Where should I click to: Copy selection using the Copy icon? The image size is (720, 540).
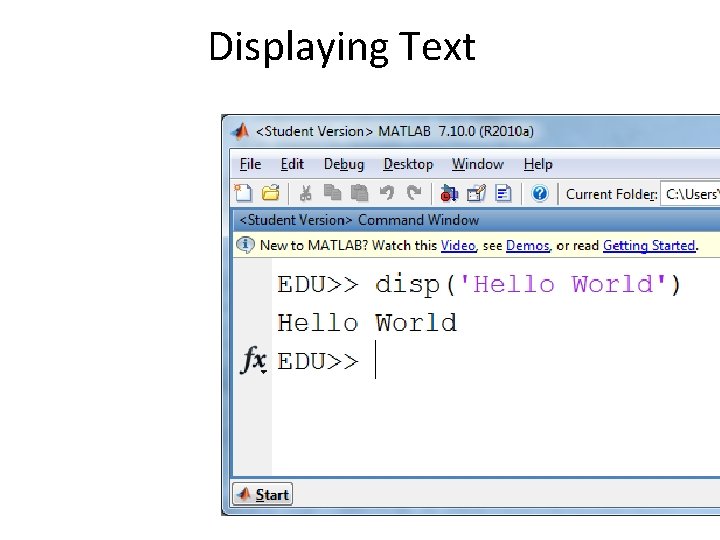click(332, 193)
